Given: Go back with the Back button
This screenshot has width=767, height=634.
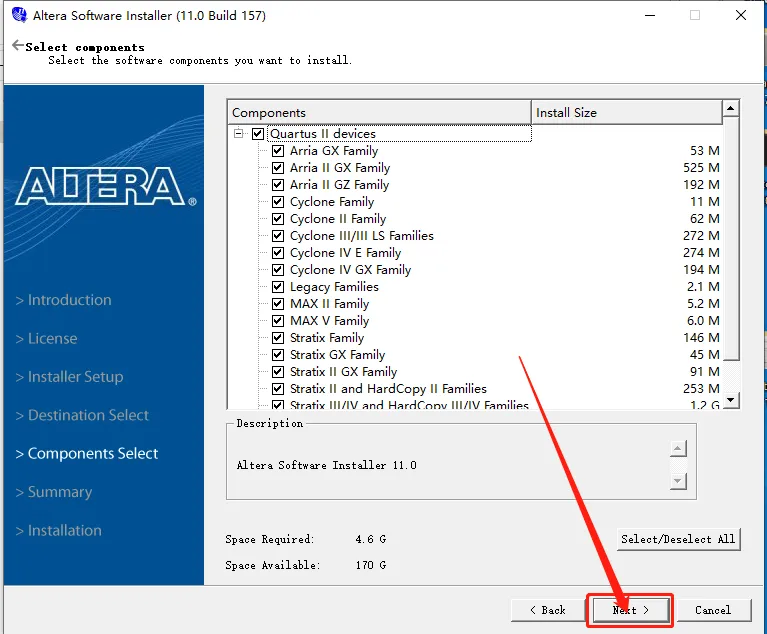Looking at the screenshot, I should [x=548, y=610].
